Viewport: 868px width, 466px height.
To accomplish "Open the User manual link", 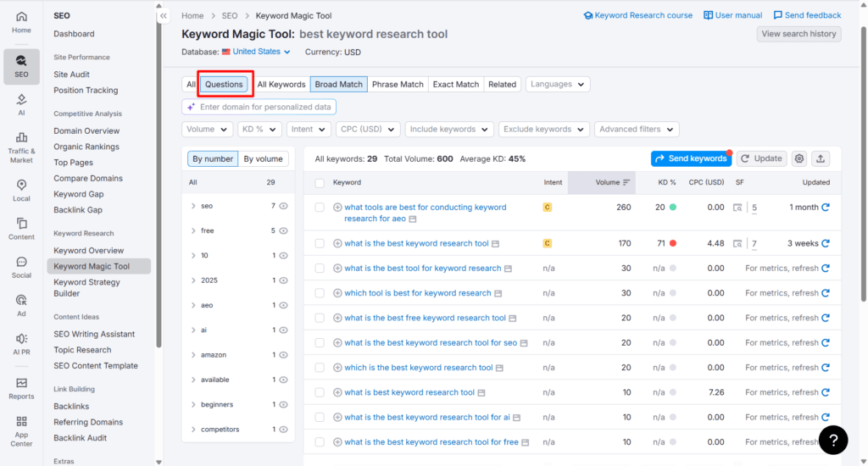I will coord(733,15).
